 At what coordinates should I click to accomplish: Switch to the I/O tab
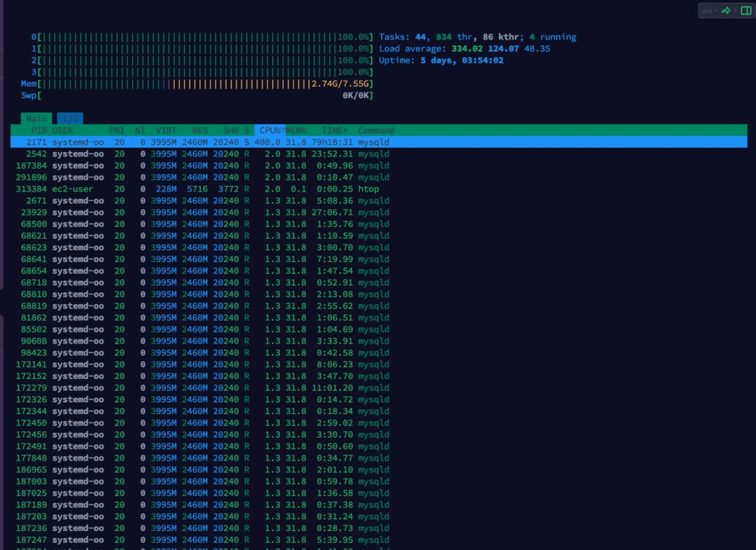[71, 118]
